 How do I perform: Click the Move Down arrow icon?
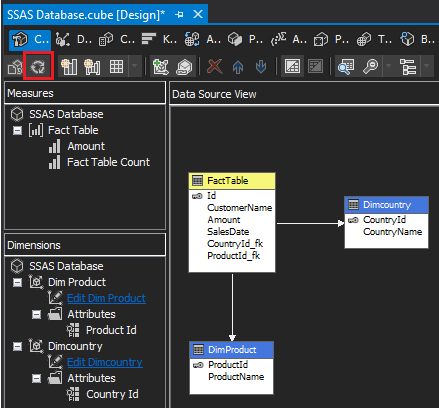coord(261,66)
